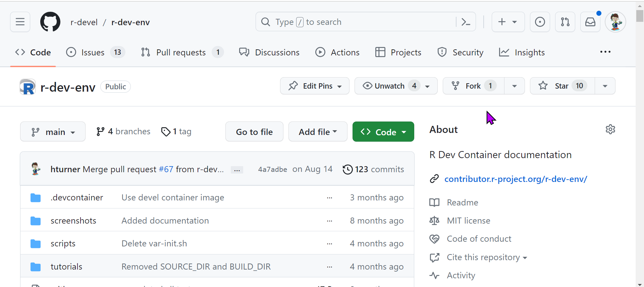Image resolution: width=644 pixels, height=287 pixels.
Task: Switch to the Projects tab
Action: 398,52
